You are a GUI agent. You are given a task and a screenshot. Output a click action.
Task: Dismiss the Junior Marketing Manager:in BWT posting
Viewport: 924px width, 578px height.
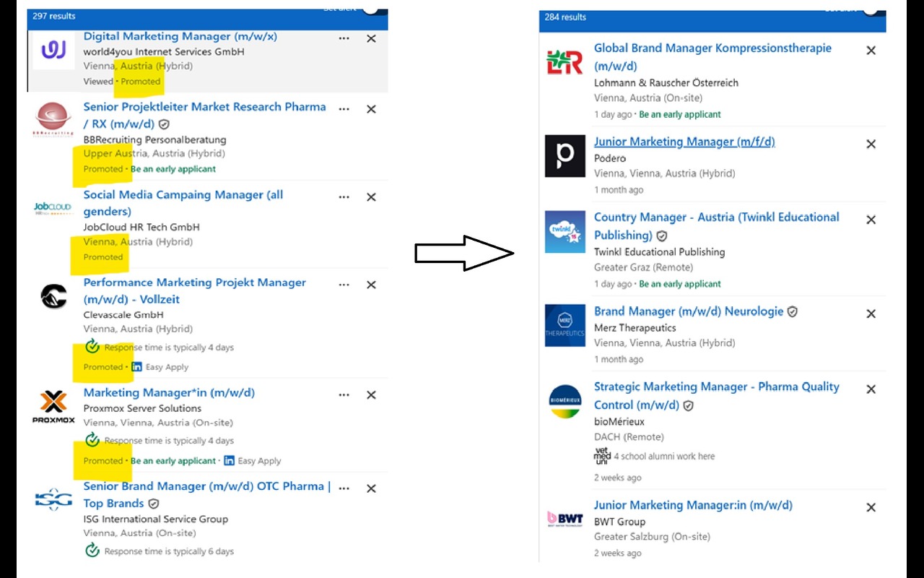point(871,507)
